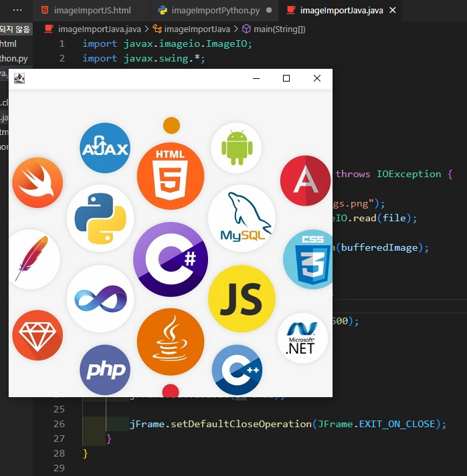
Task: Click the C++ blue logo
Action: (237, 370)
